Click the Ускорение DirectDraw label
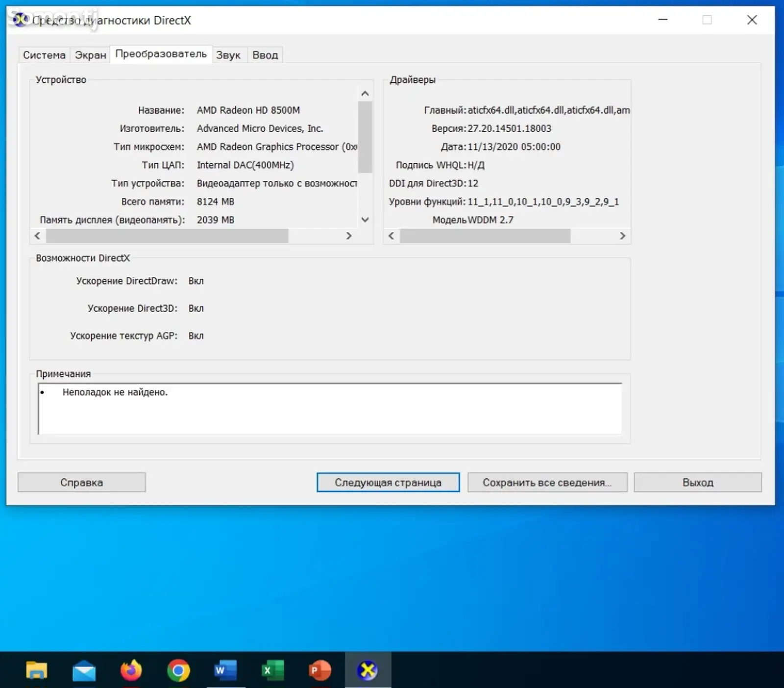This screenshot has width=784, height=688. pyautogui.click(x=126, y=281)
